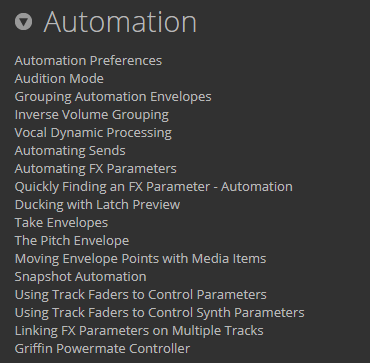View the Automating FX Parameters entry
Viewport: 370px width, 363px height.
point(96,169)
